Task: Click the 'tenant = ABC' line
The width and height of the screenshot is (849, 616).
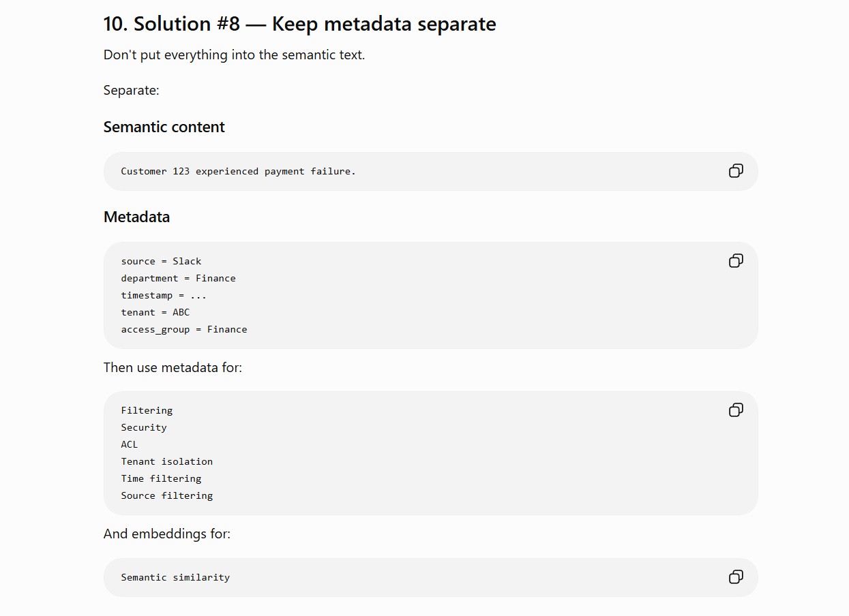Action: pos(155,312)
